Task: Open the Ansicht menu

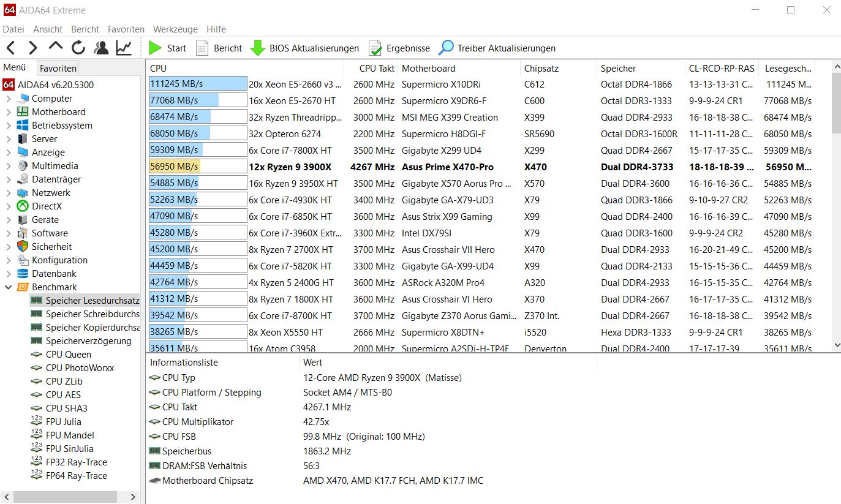Action: [48, 29]
